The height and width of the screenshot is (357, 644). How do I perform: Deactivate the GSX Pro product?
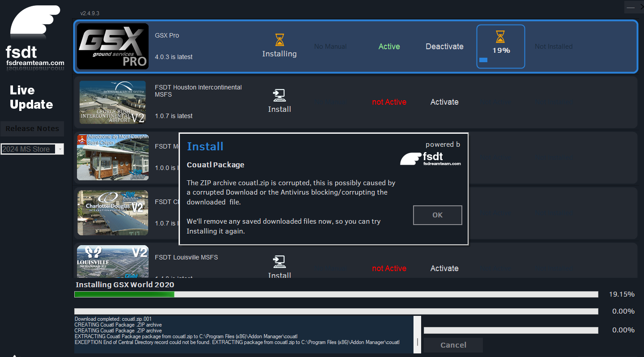444,47
